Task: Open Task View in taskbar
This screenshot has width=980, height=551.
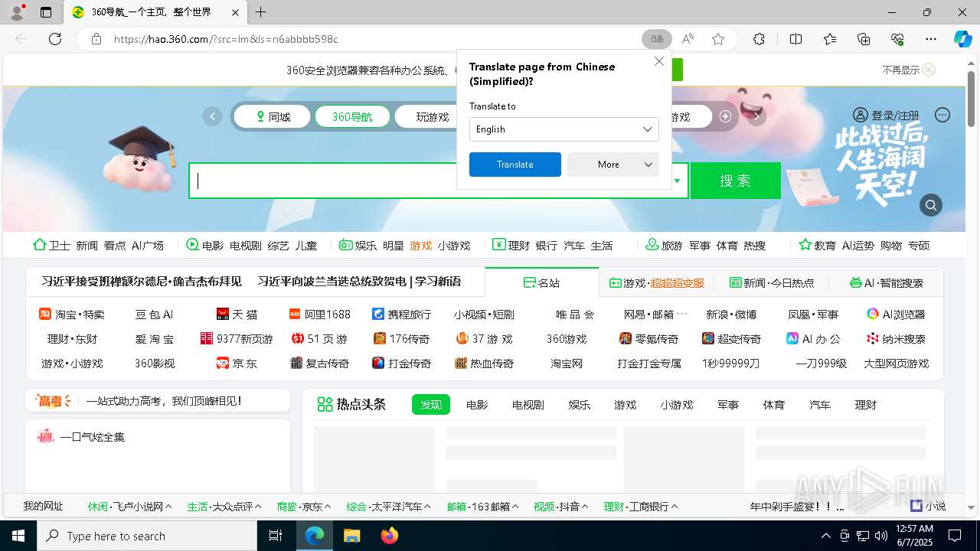Action: (276, 536)
